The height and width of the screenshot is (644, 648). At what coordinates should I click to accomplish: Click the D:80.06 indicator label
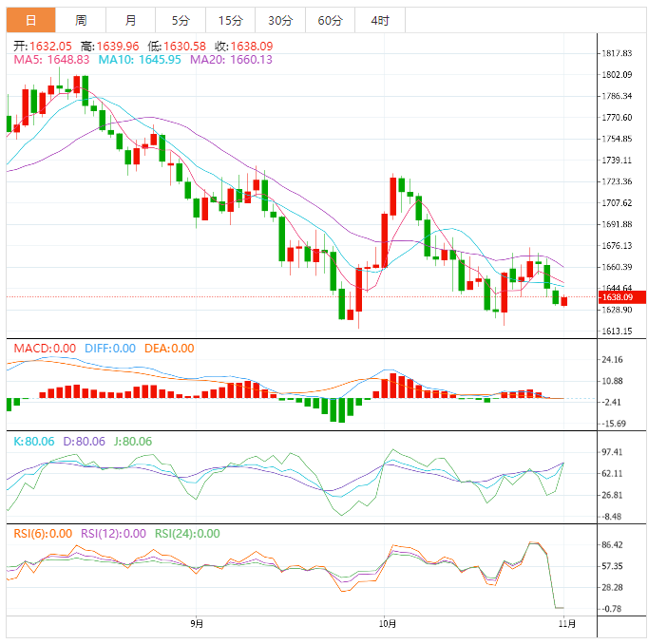tap(84, 441)
